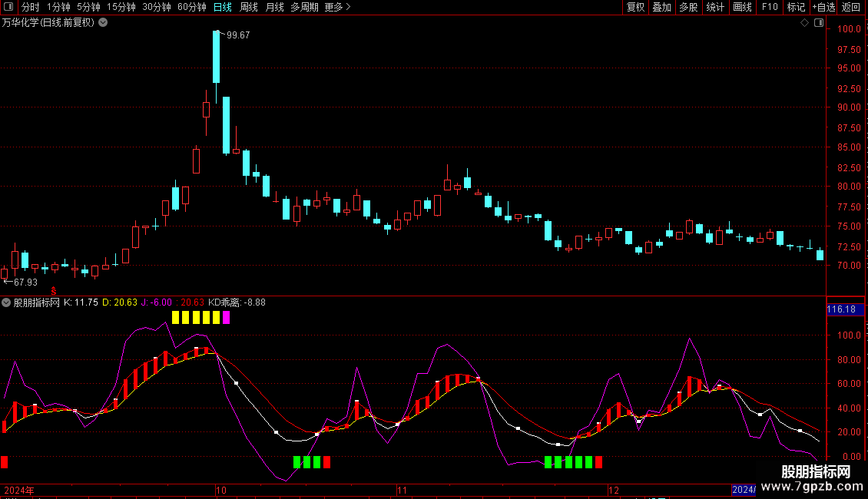Click the red S marker below the candles

point(54,291)
